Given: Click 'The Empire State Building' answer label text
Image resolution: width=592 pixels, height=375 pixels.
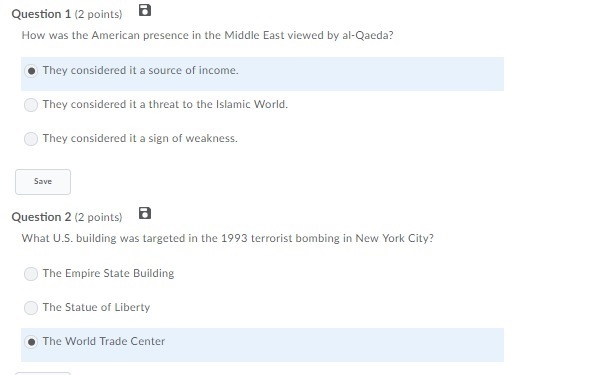Looking at the screenshot, I should click(x=108, y=273).
